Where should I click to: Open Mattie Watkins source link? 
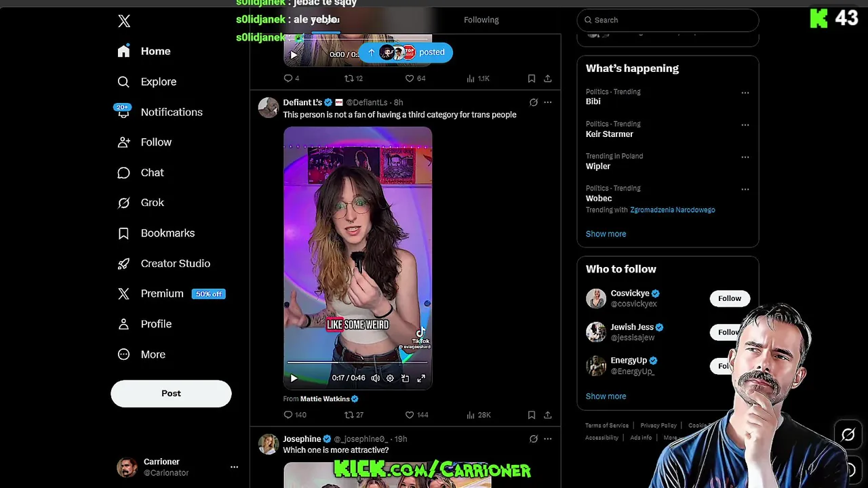point(325,399)
